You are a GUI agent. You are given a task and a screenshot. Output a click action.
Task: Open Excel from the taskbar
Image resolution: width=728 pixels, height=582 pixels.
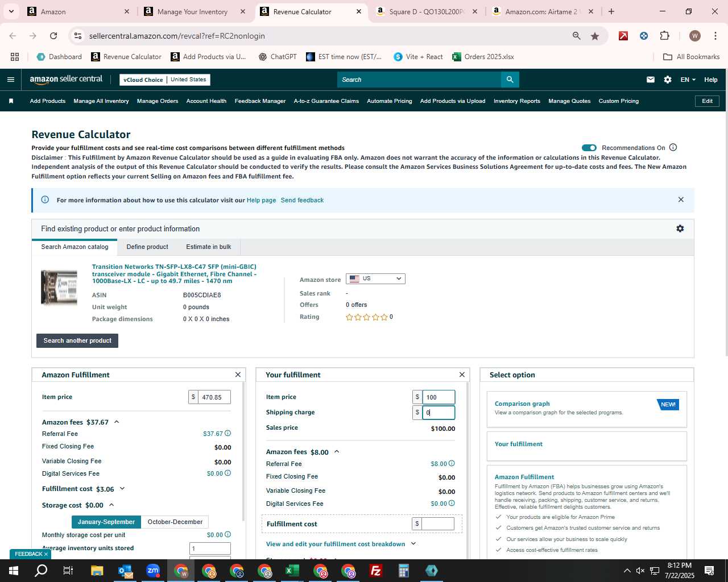tap(292, 571)
